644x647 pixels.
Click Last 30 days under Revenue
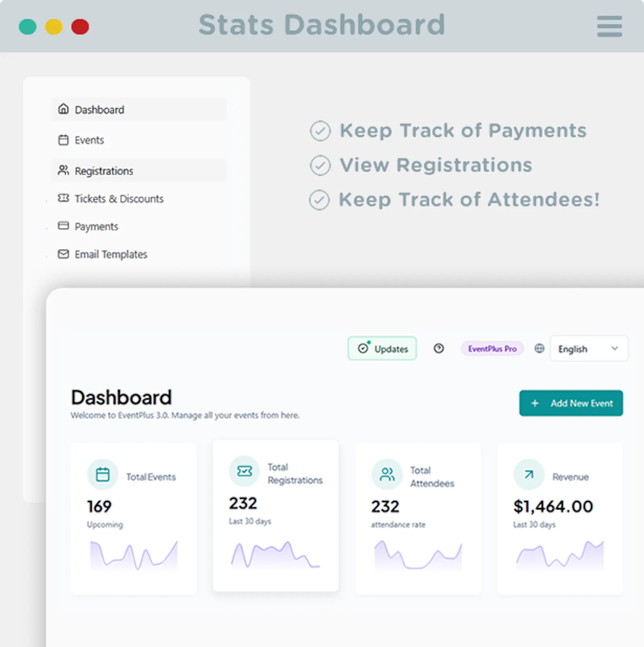pos(534,525)
